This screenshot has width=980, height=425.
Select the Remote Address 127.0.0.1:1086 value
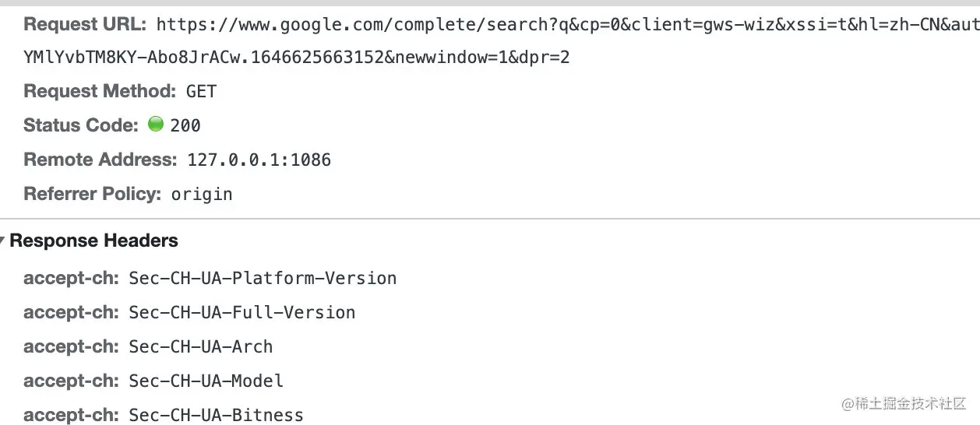coord(259,160)
